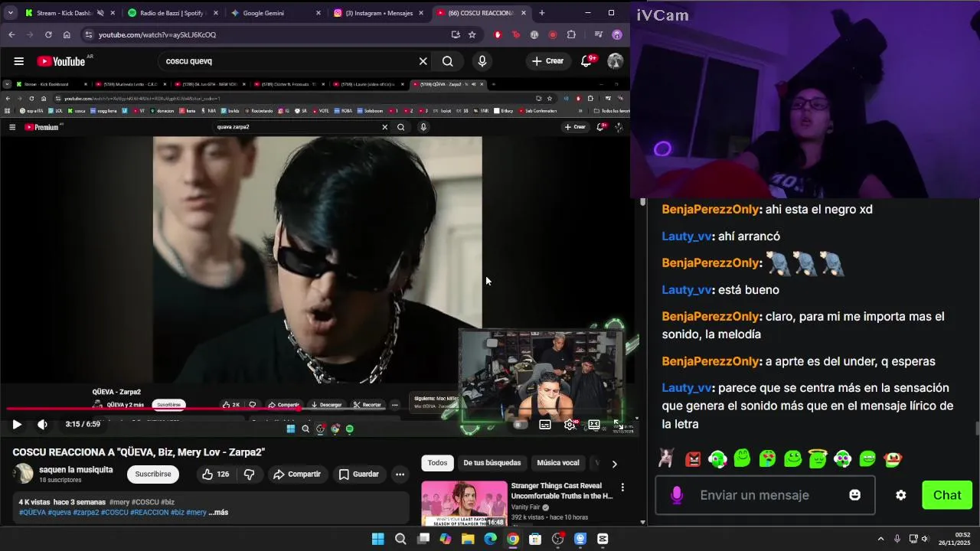Image resolution: width=980 pixels, height=551 pixels.
Task: Send message with the green Chat button
Action: click(x=947, y=495)
